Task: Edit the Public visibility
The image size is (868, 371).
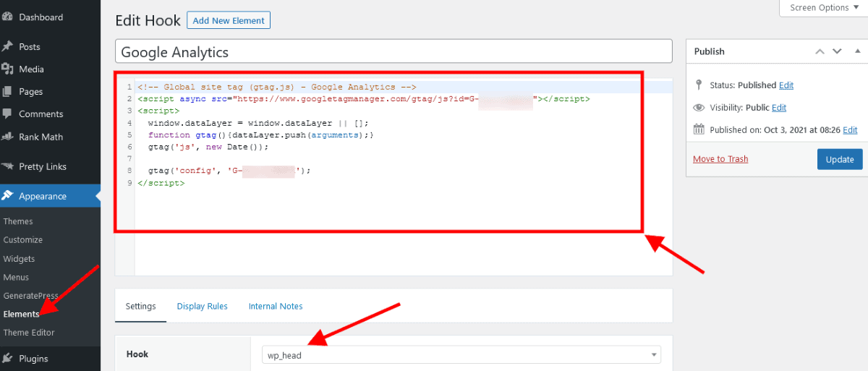Action: [779, 107]
